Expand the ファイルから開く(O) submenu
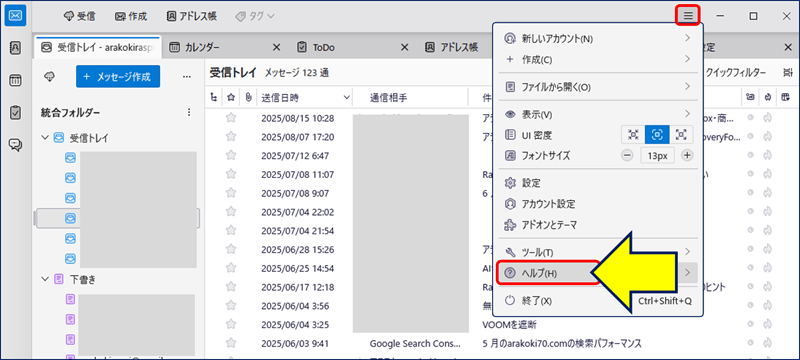 click(x=597, y=87)
